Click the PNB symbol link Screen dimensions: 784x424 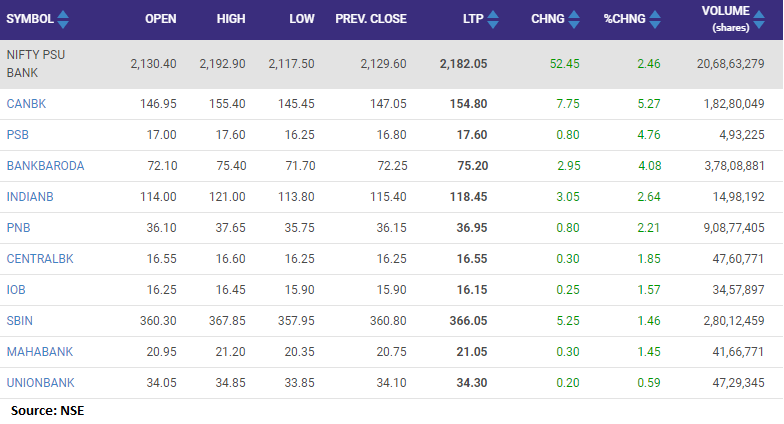coord(18,227)
